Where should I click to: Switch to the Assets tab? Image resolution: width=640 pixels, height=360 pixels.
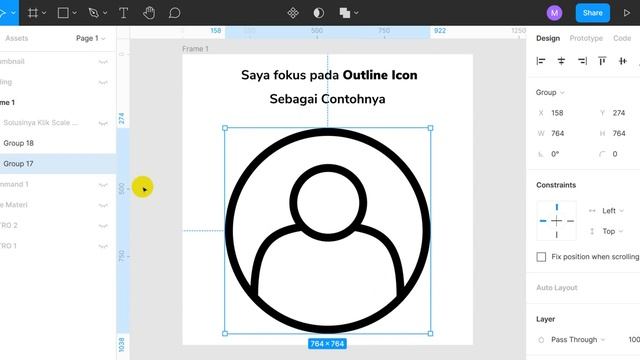[x=17, y=38]
